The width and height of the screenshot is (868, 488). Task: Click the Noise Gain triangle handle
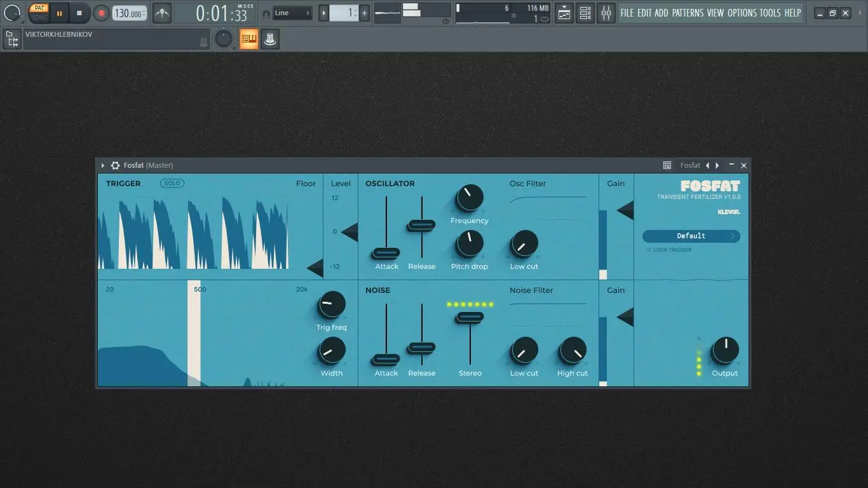pos(625,316)
